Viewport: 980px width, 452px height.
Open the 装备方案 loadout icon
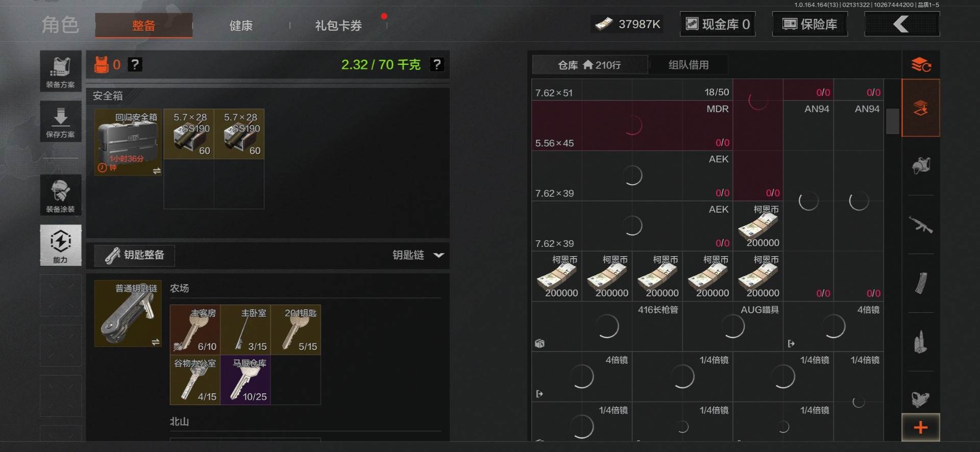click(61, 71)
